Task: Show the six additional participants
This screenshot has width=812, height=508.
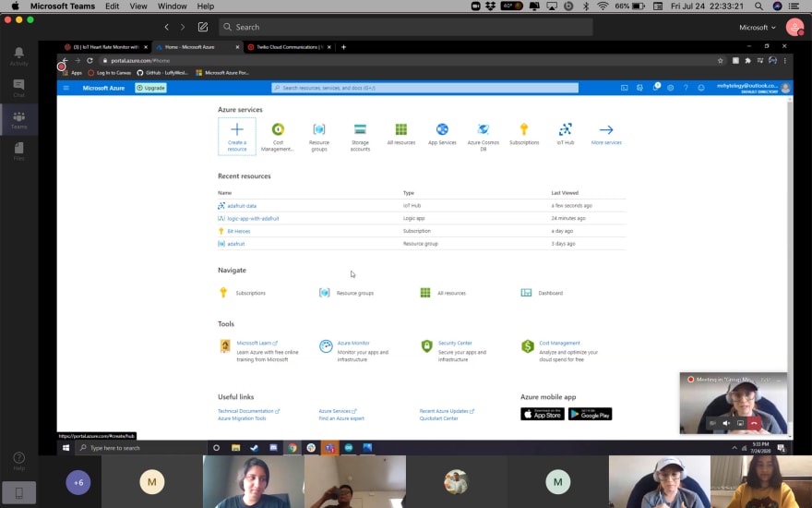Action: tap(78, 482)
